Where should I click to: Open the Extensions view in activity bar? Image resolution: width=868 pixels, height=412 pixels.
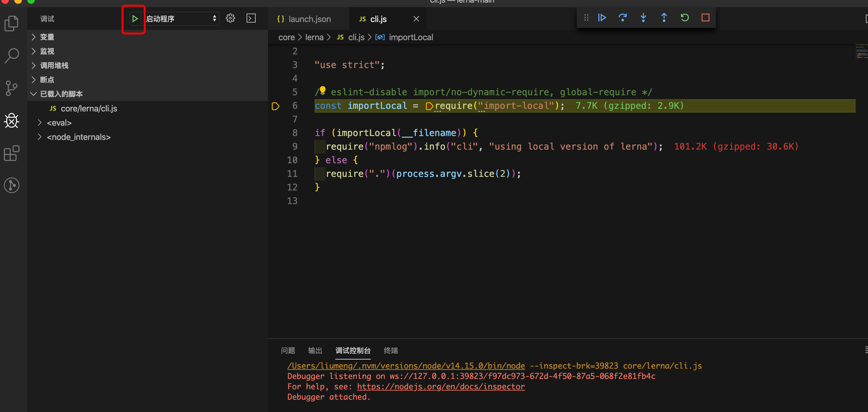click(12, 154)
